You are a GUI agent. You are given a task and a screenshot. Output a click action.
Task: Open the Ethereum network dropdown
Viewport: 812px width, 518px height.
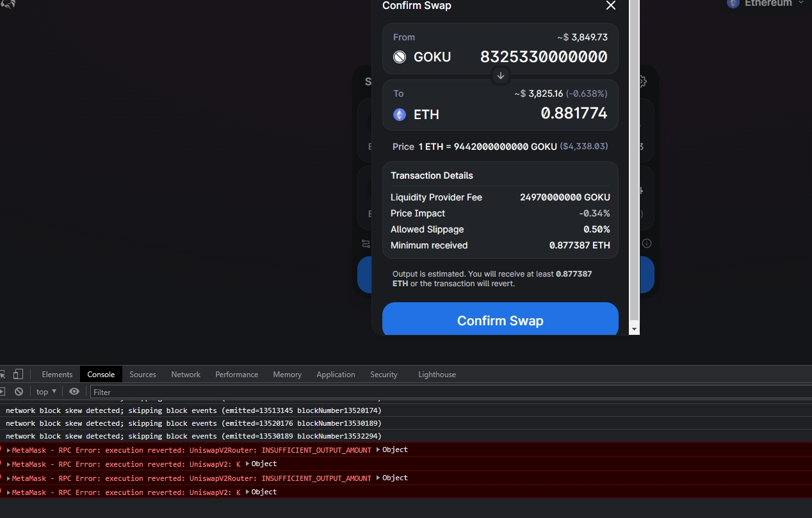767,4
